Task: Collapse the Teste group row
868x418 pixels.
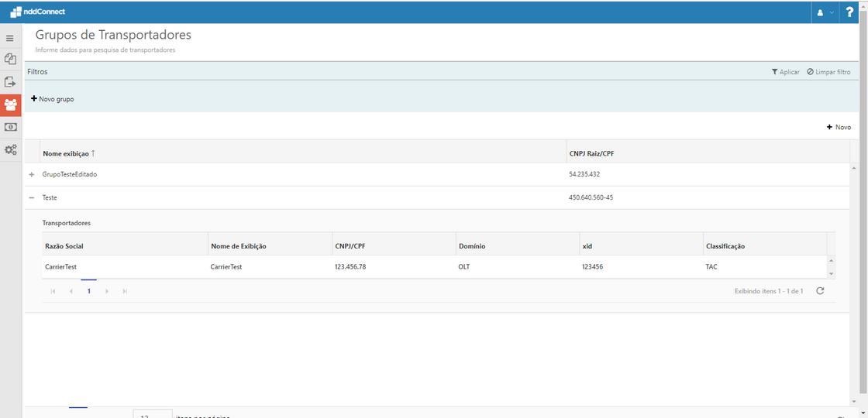Action: point(32,198)
